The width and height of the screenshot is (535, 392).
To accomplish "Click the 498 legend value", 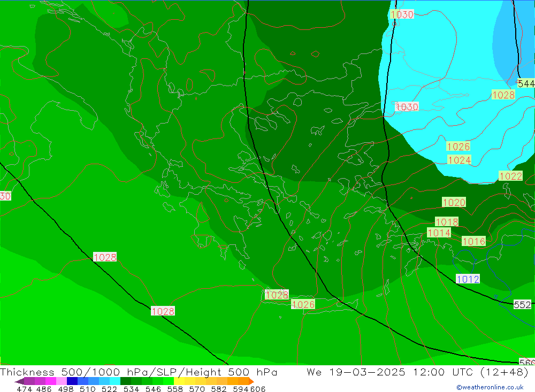I will (x=65, y=389).
